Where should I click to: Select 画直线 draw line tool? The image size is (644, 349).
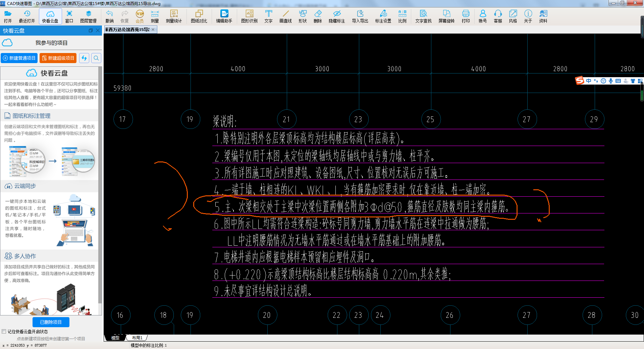285,16
